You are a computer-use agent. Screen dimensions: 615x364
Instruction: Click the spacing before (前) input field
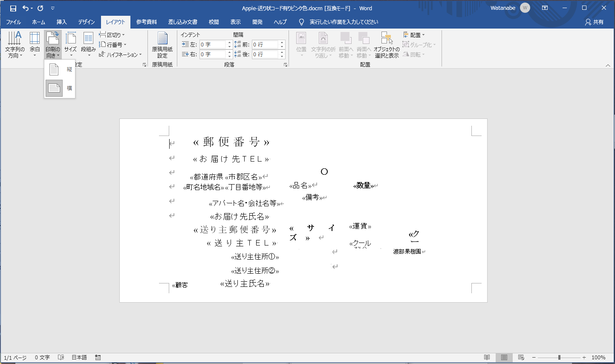pyautogui.click(x=265, y=44)
